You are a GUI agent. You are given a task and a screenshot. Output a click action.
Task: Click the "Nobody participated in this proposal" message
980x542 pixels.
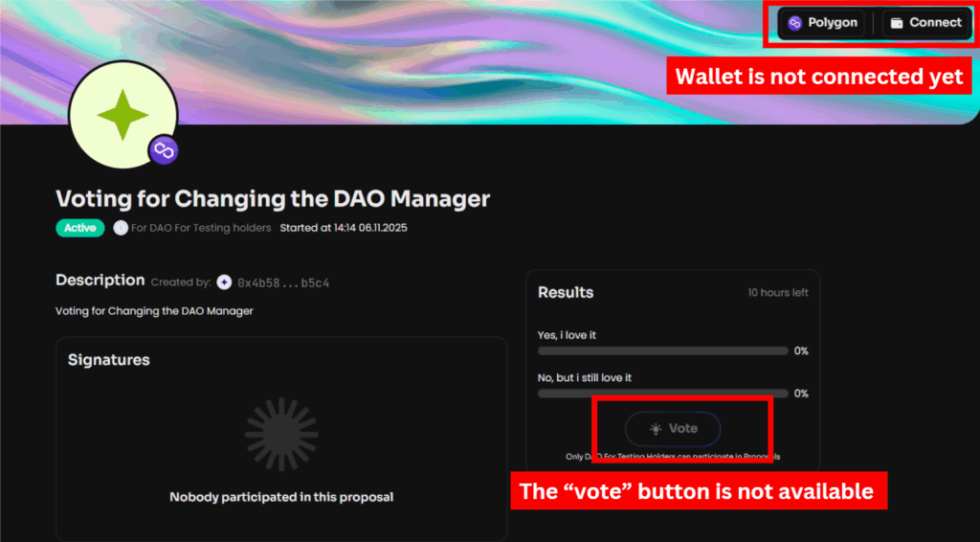[x=281, y=497]
